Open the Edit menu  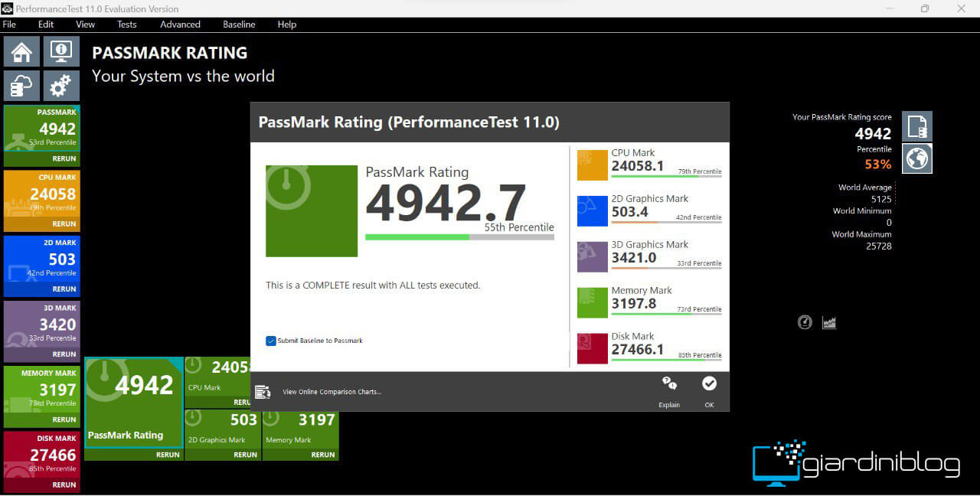tap(46, 24)
